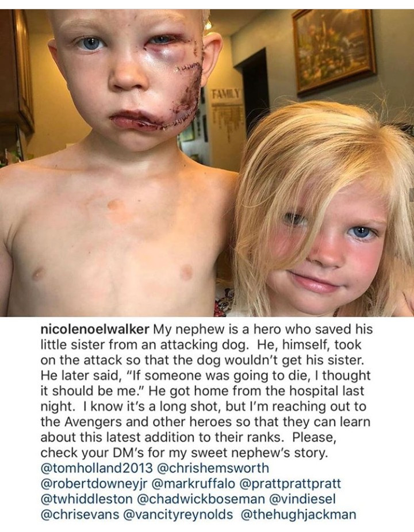Select the @thehughjackman mention link

pyautogui.click(x=298, y=514)
